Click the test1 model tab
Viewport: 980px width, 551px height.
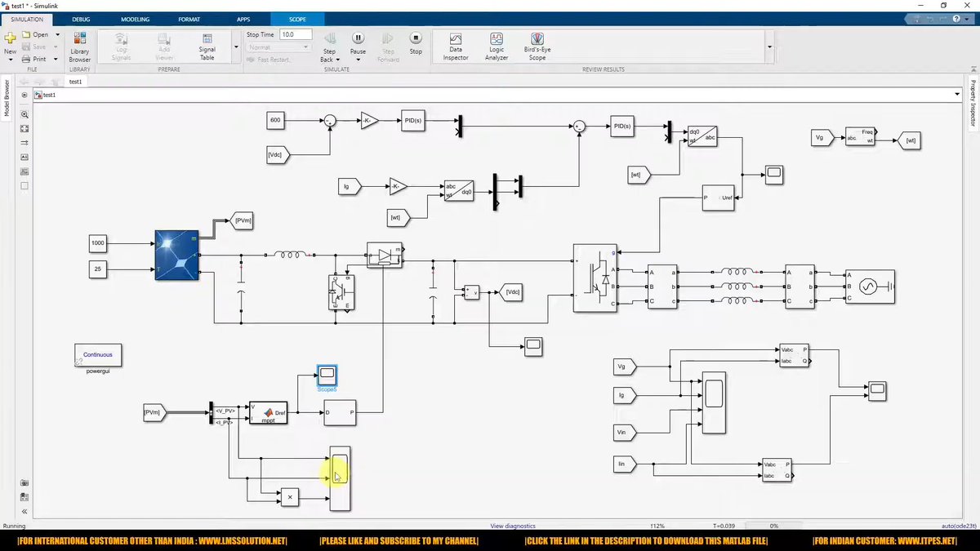[x=76, y=82]
